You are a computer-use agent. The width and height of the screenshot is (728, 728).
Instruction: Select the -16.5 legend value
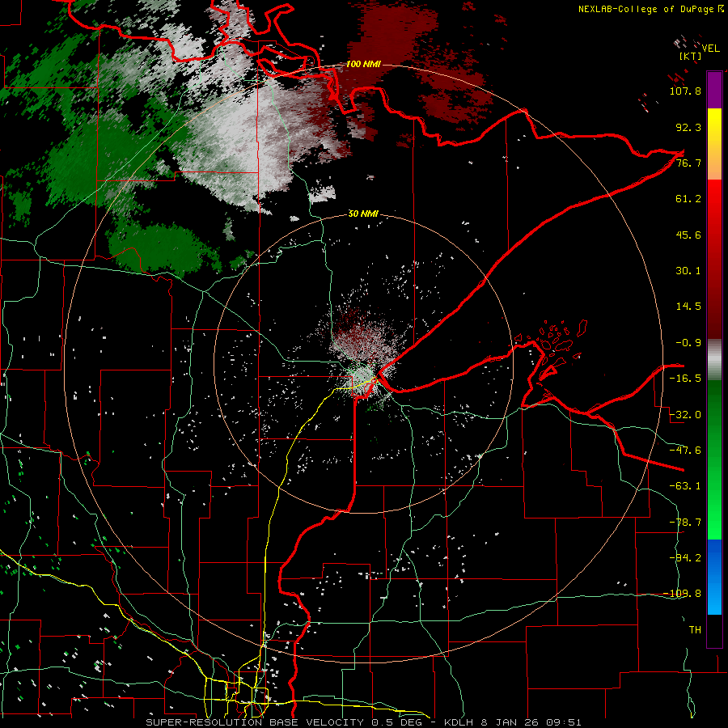click(685, 379)
